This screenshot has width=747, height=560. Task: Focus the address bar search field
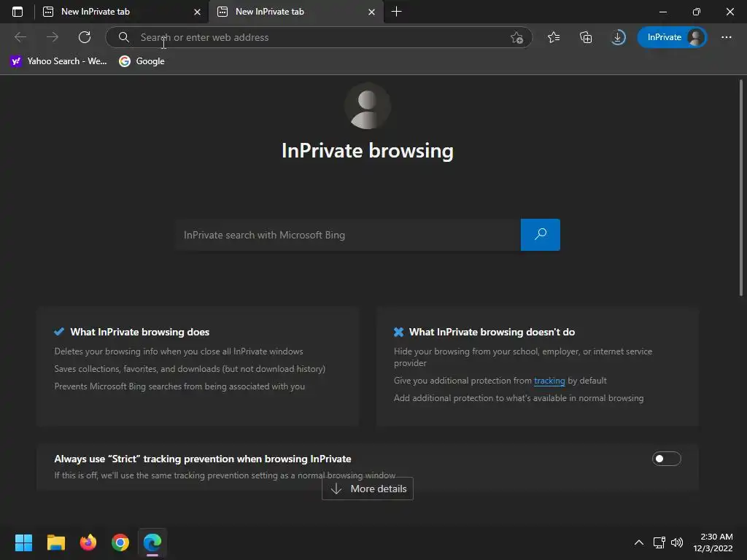[318, 37]
